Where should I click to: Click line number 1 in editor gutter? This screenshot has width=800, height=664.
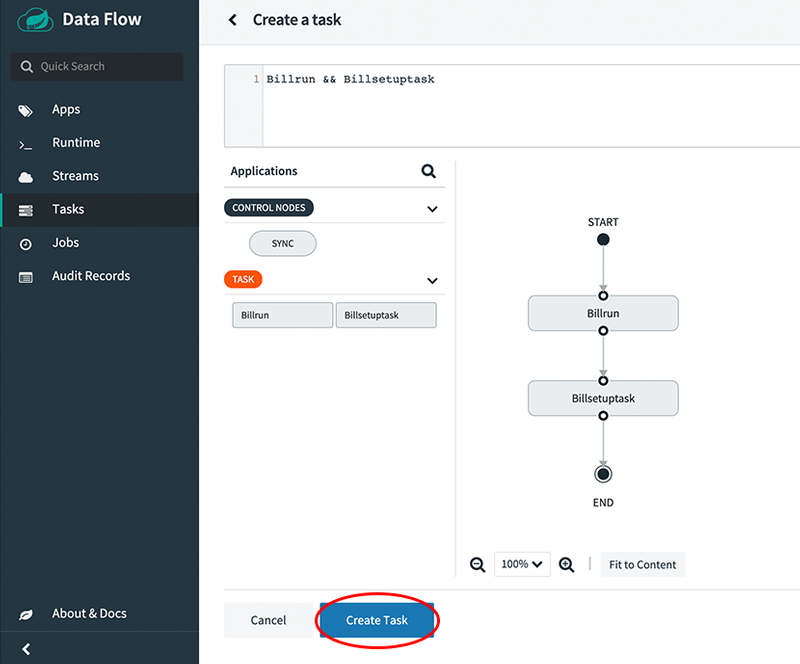[256, 79]
